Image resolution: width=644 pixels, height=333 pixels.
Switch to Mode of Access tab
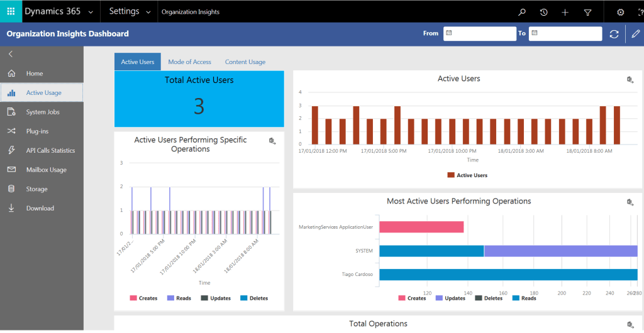pos(189,62)
